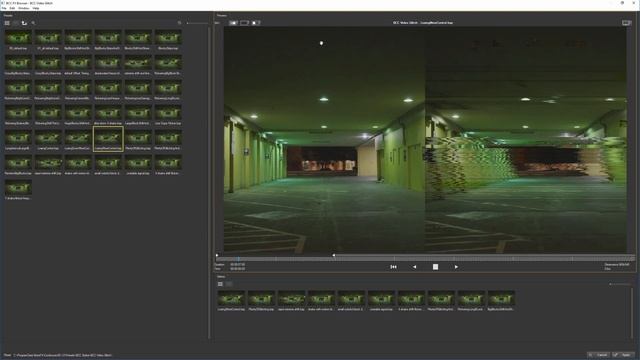Open the Help menu
Viewport: 640px width, 360px height.
36,8
